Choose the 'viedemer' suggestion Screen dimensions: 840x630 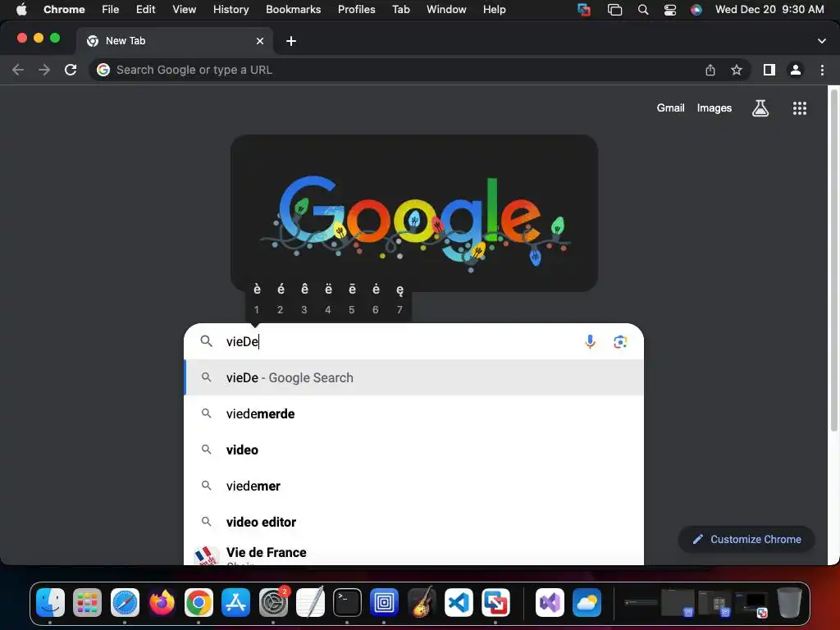tap(413, 486)
